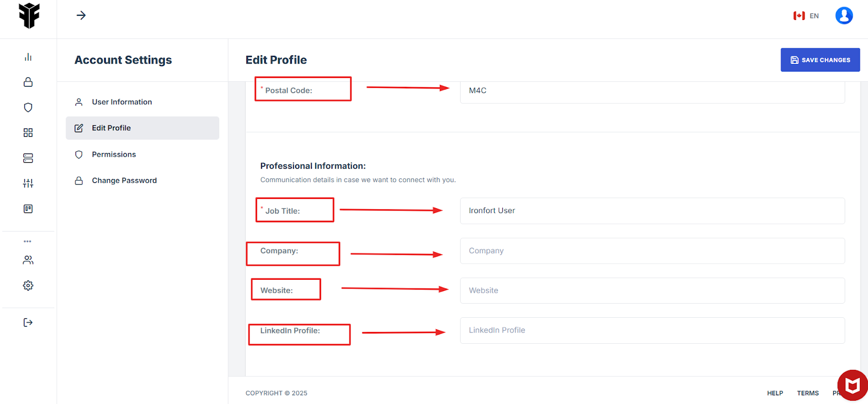This screenshot has height=404, width=868.
Task: Open the EN language selector
Action: [806, 16]
